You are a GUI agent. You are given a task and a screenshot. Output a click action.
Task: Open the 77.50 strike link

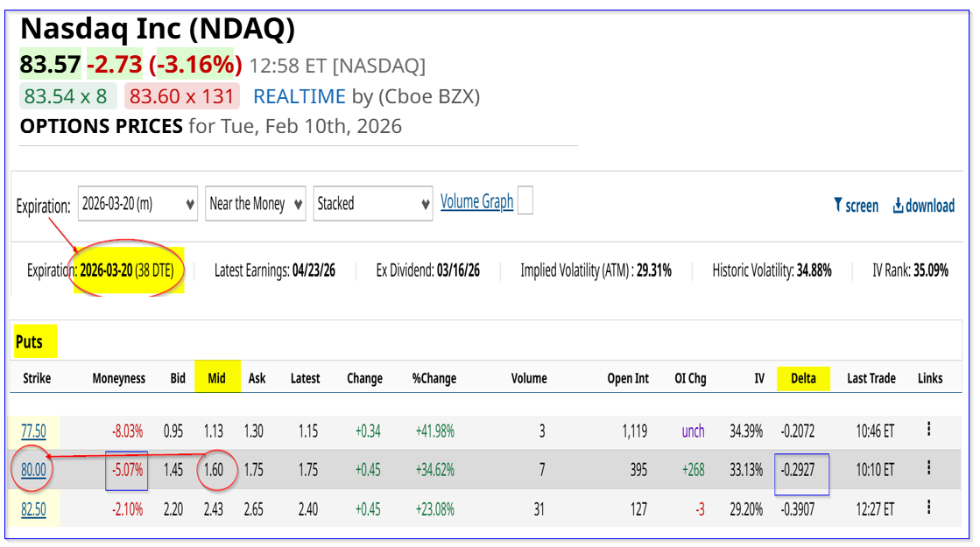33,431
